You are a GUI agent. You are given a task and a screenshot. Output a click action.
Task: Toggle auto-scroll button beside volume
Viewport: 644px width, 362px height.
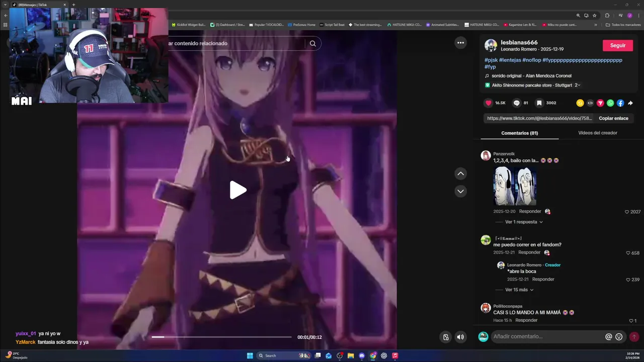[446, 337]
